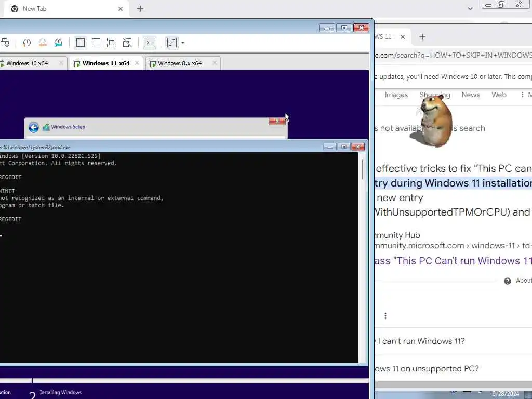This screenshot has width=532, height=399.
Task: Enter VMware full screen mode
Action: (112, 43)
